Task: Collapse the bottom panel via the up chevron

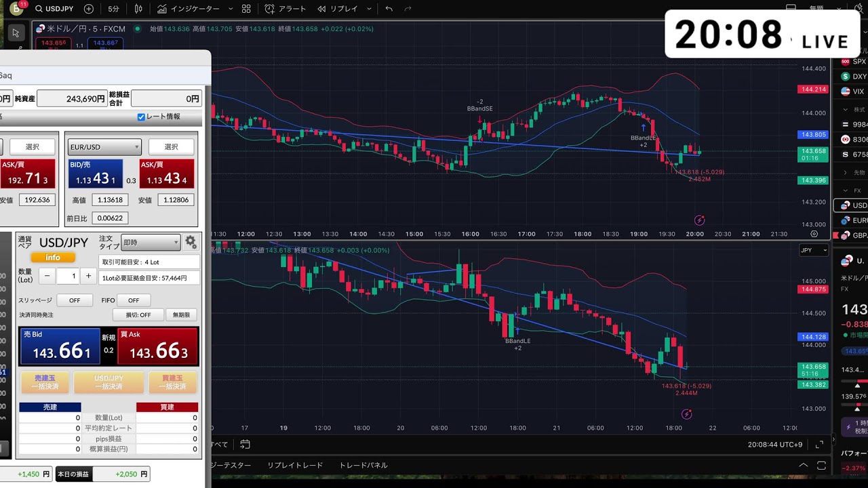Action: coord(804,466)
